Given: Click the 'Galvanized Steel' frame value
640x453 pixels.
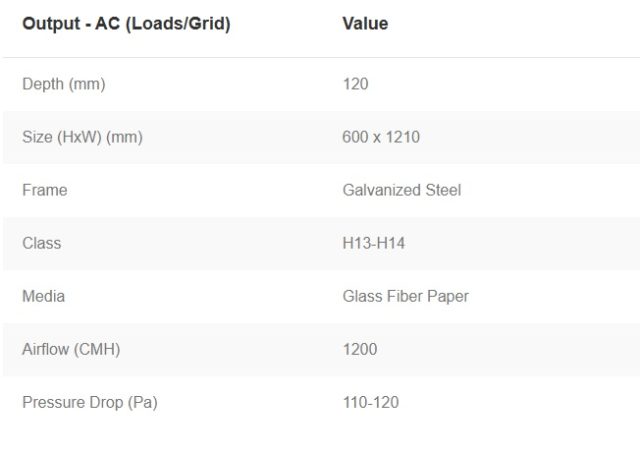Looking at the screenshot, I should (401, 190).
